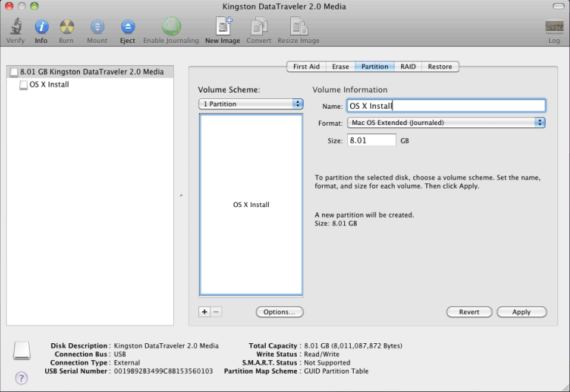Switch to the Restore tab

point(440,67)
